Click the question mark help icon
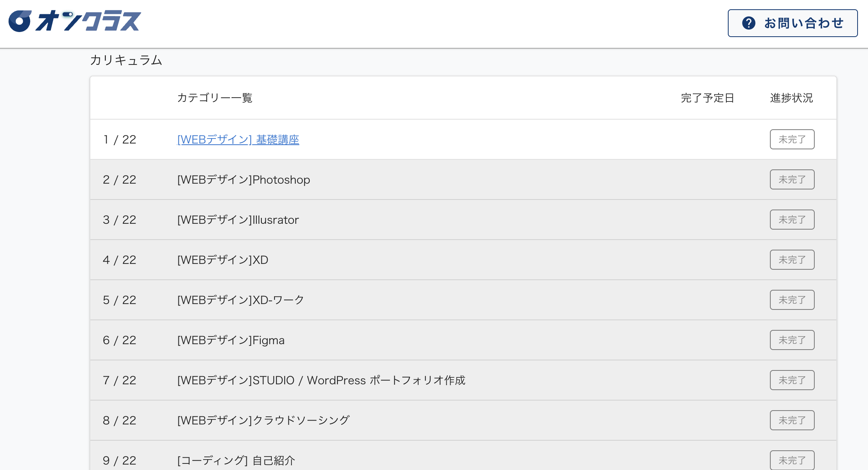 tap(748, 23)
